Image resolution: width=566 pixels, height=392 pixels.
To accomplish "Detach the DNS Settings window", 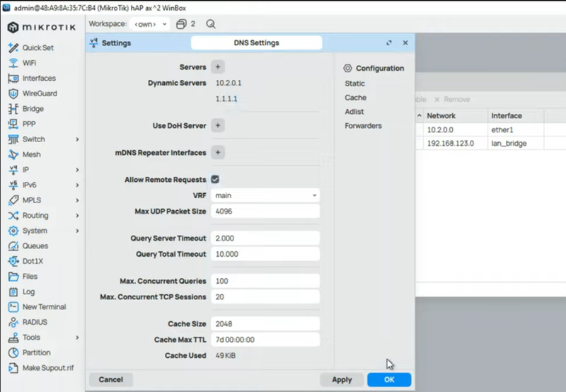I will coord(388,42).
